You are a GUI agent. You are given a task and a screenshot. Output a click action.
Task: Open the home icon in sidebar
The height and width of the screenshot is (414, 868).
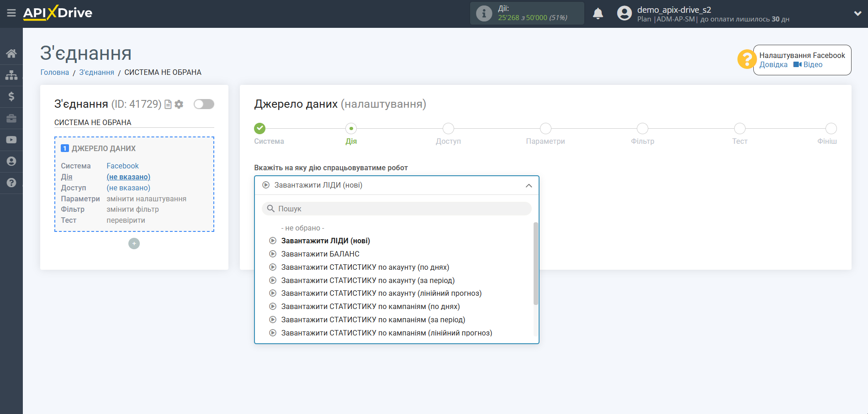coord(11,53)
